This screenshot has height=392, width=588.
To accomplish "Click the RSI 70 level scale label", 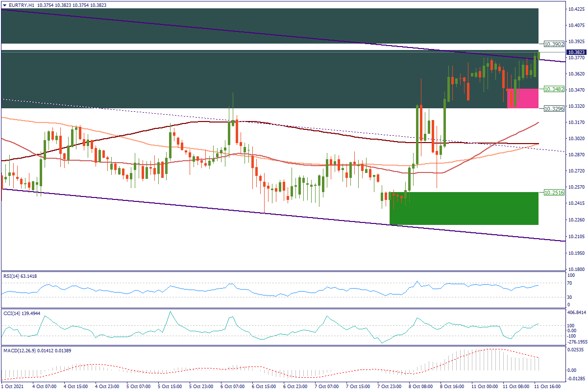I will click(x=569, y=283).
